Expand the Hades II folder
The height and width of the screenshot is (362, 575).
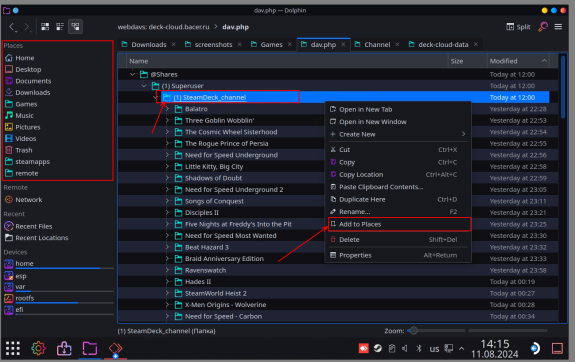[168, 282]
